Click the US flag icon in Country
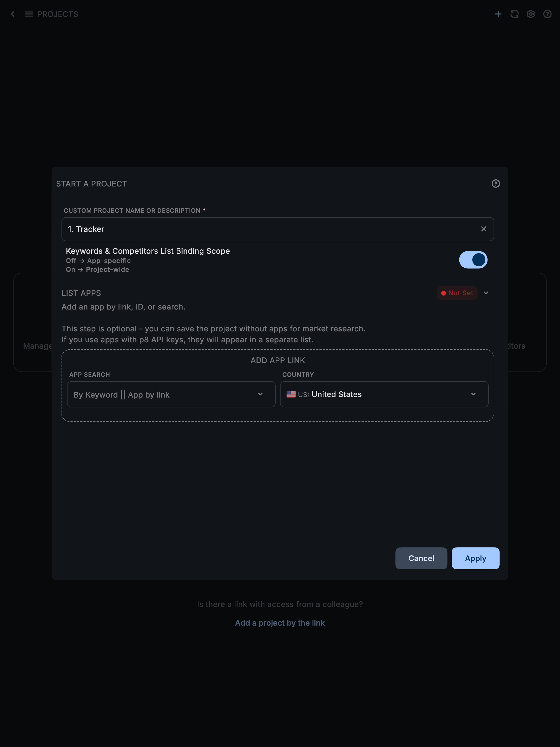The image size is (560, 747). (x=291, y=395)
